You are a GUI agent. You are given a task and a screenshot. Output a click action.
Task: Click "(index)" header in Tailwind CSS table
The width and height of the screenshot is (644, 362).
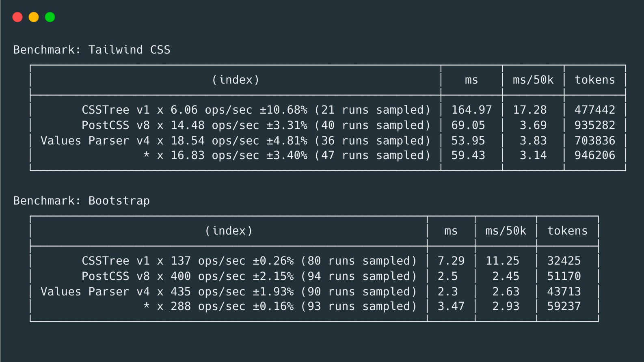tap(236, 80)
